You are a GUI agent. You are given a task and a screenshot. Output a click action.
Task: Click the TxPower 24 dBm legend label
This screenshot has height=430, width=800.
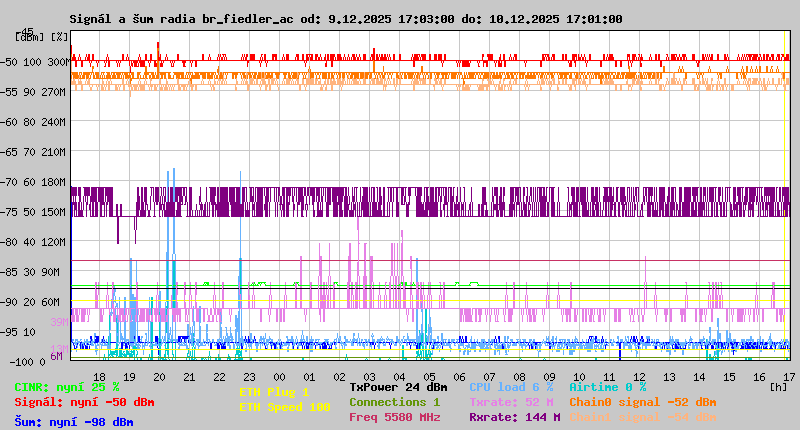[398, 387]
